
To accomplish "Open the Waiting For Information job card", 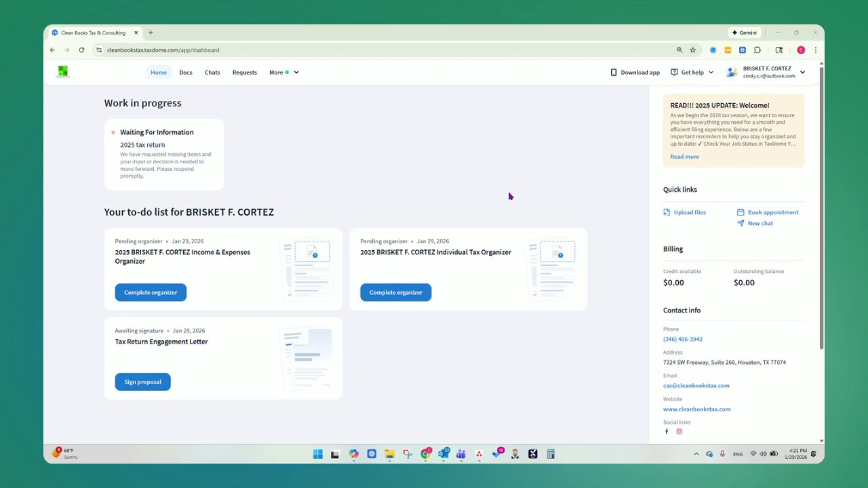I will (164, 155).
